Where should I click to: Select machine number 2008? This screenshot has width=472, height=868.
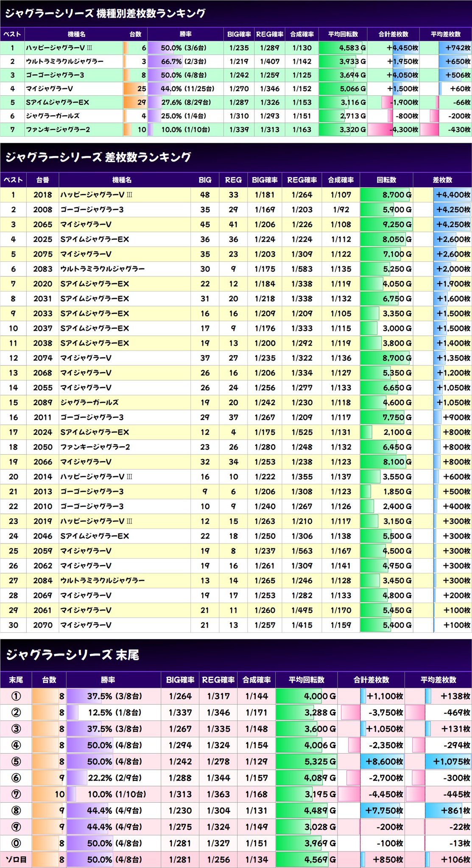click(x=42, y=210)
